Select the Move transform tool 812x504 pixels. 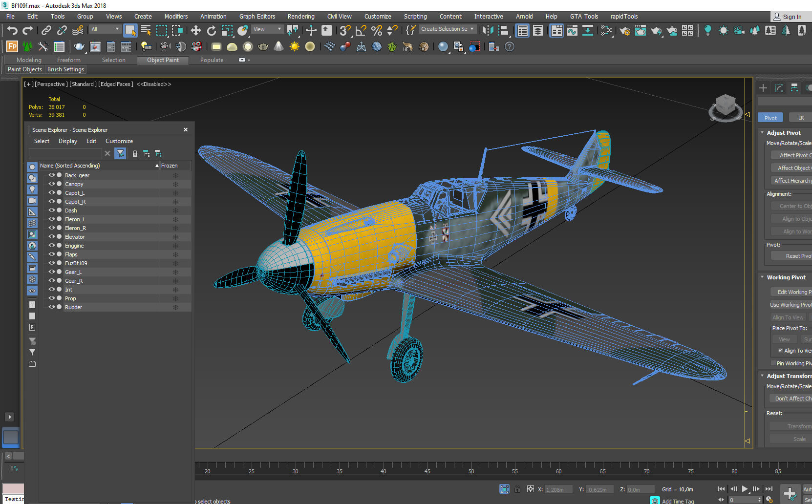tap(195, 30)
